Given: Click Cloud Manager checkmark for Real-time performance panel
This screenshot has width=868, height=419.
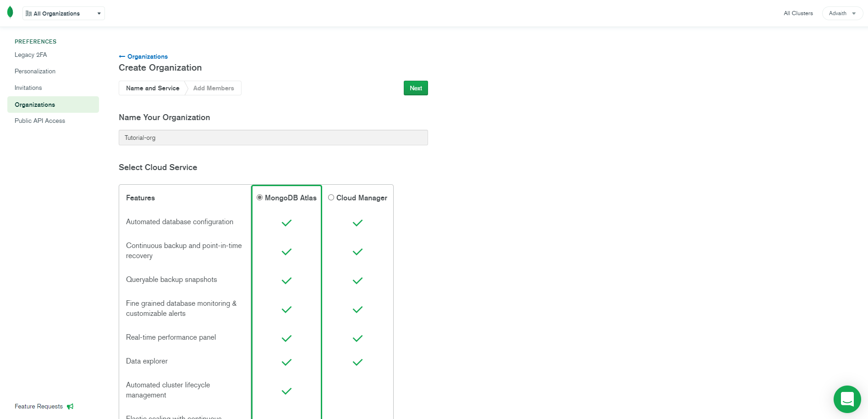Looking at the screenshot, I should click(357, 338).
